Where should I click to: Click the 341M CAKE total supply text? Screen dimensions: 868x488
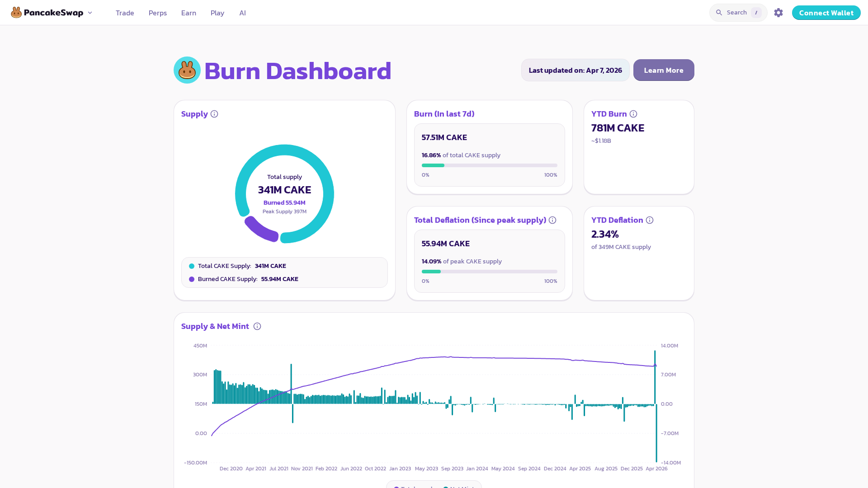285,190
